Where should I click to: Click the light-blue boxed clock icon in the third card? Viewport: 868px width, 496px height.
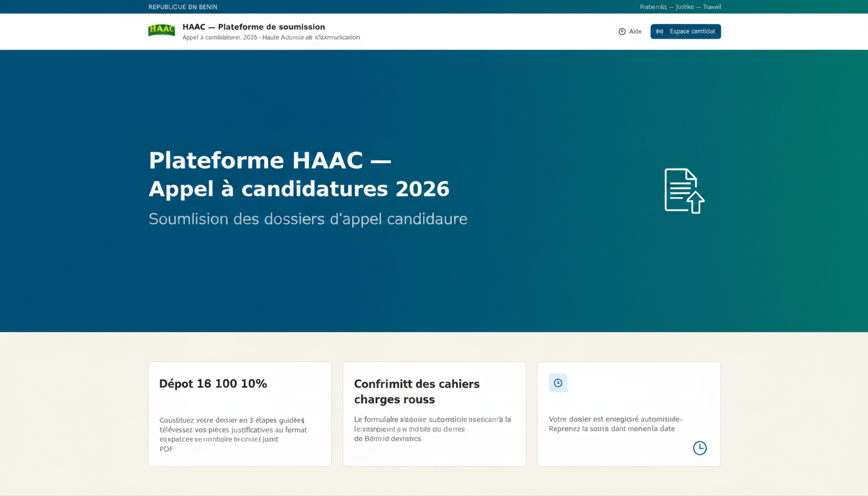[x=558, y=383]
